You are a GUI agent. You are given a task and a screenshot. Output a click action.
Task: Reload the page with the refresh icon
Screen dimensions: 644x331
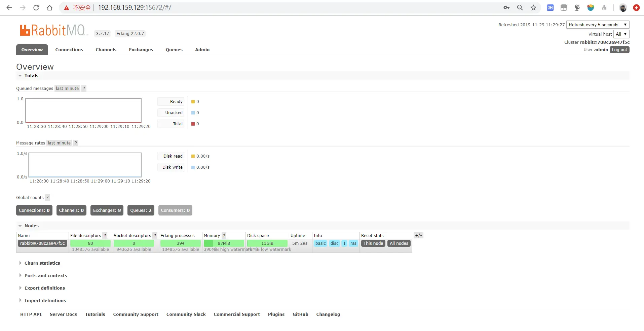36,8
